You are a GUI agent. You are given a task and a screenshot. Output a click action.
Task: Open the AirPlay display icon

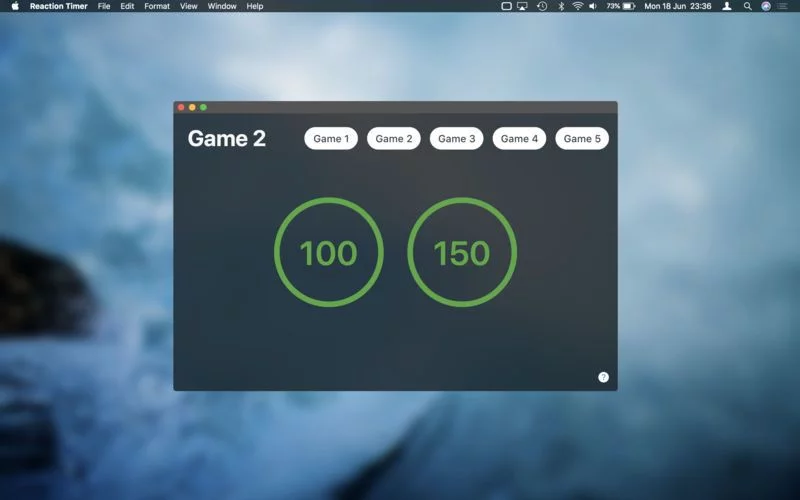[x=522, y=6]
